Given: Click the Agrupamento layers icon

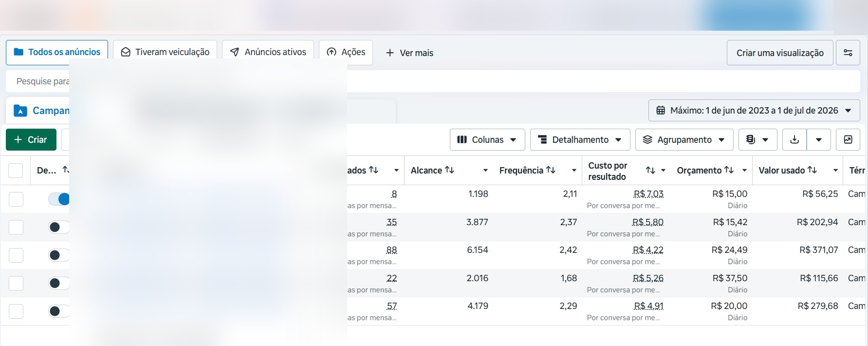Looking at the screenshot, I should coord(647,140).
